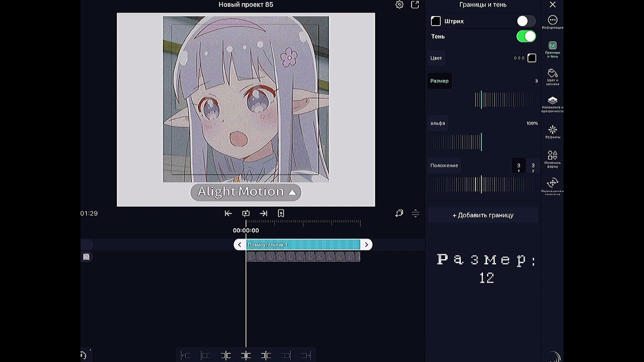Open Перемещение и изменение tab

pyautogui.click(x=552, y=187)
